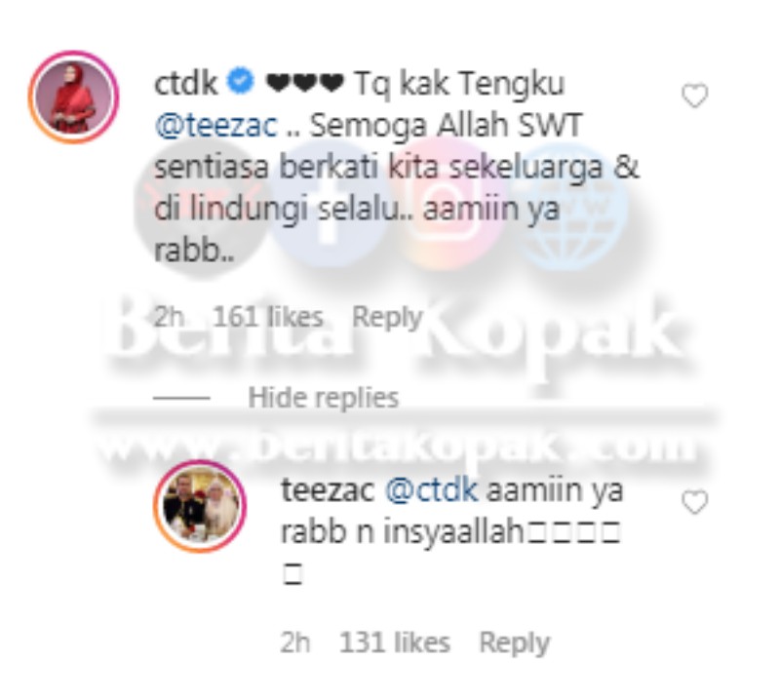This screenshot has width=780, height=700.
Task: Reply to ctdk's comment
Action: click(x=387, y=318)
